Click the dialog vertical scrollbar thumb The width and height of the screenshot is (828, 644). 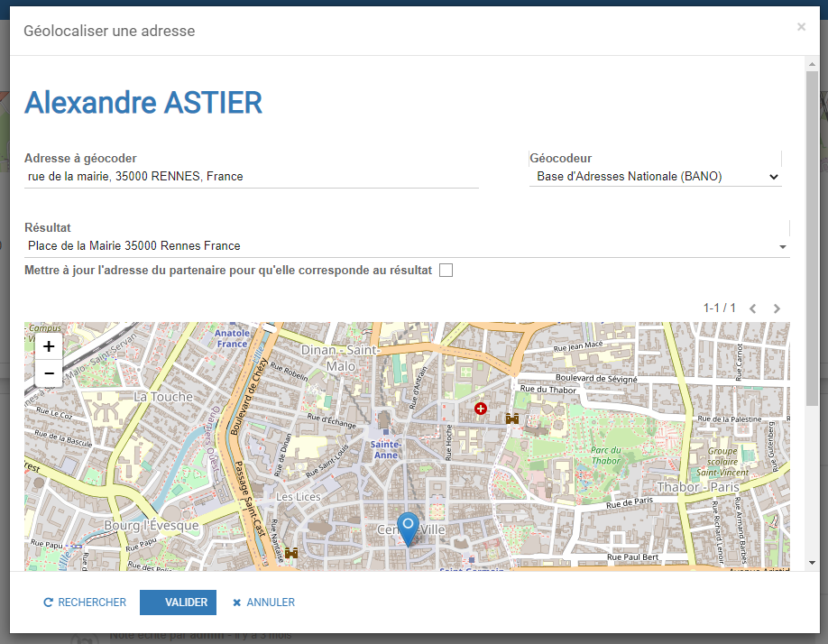tap(812, 237)
